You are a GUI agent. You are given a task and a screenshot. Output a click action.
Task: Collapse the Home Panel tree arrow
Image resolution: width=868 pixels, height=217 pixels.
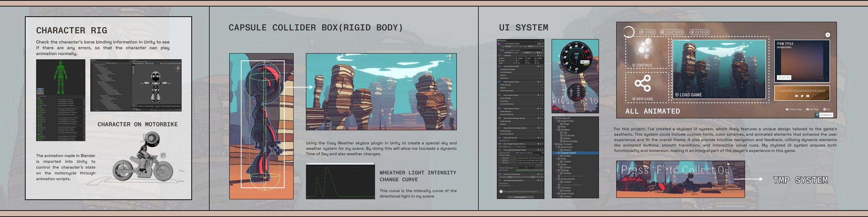pyautogui.click(x=556, y=147)
